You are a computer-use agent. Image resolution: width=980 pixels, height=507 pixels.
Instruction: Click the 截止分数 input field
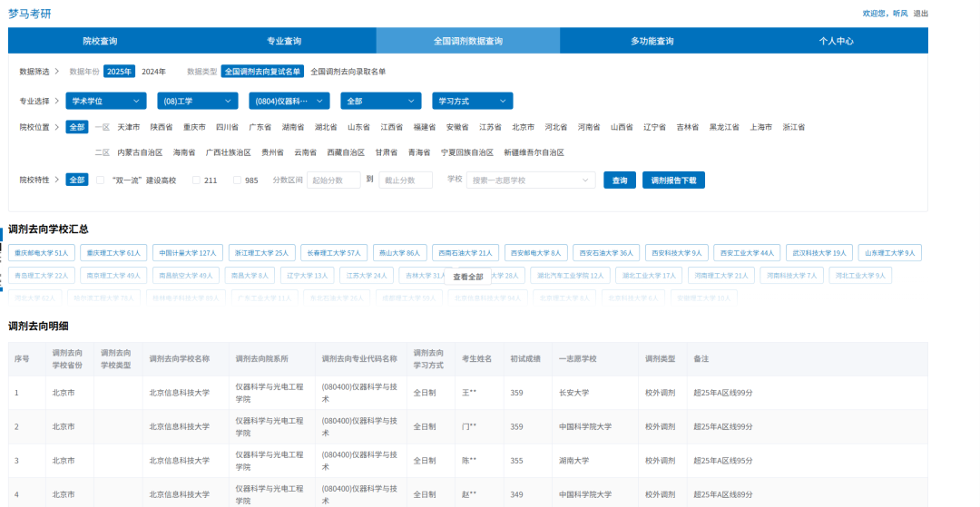click(x=405, y=180)
